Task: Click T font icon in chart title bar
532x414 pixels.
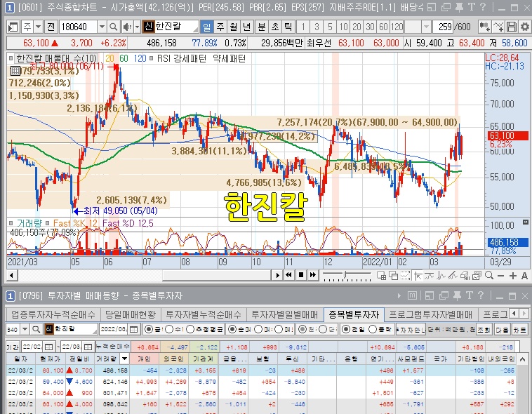Action: (471, 7)
